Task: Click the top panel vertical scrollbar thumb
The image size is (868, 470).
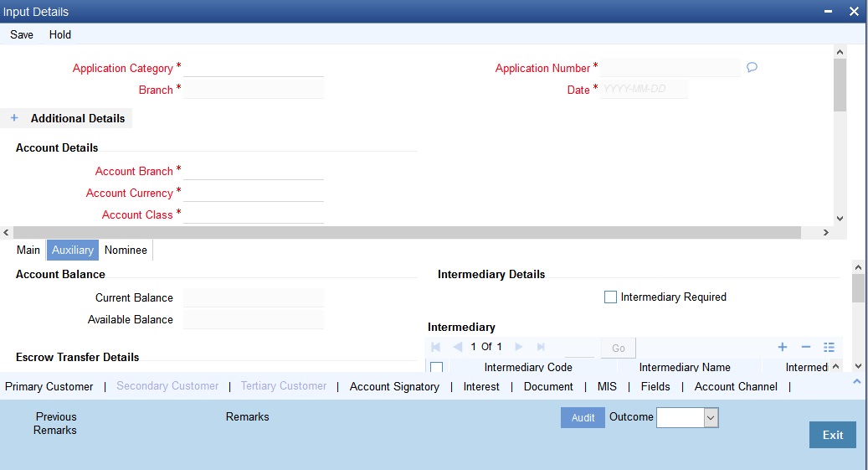Action: (x=840, y=85)
